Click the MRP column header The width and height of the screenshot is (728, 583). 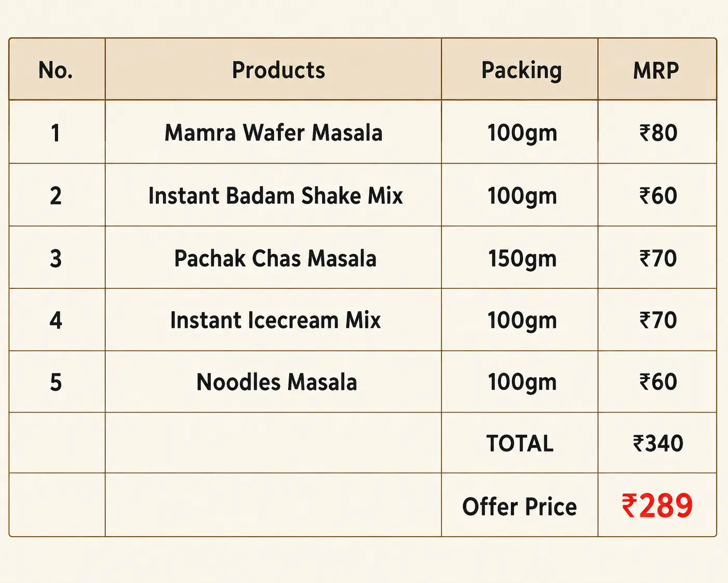[x=656, y=71]
